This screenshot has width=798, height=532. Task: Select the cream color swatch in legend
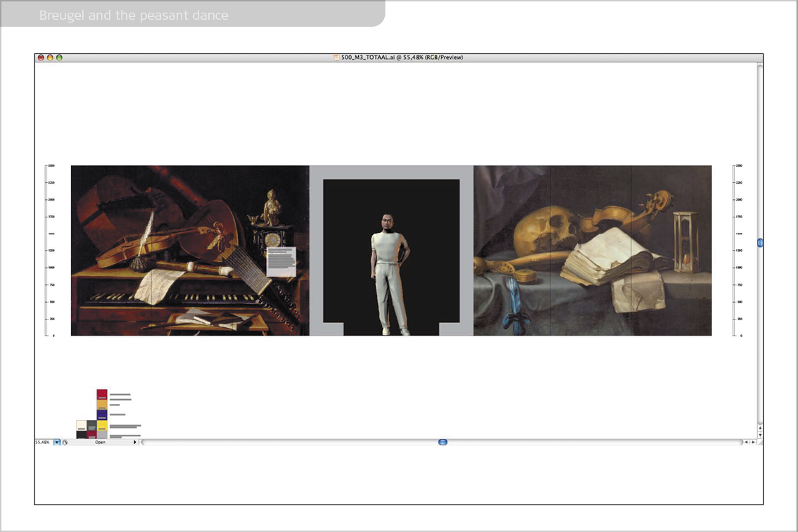pos(82,426)
